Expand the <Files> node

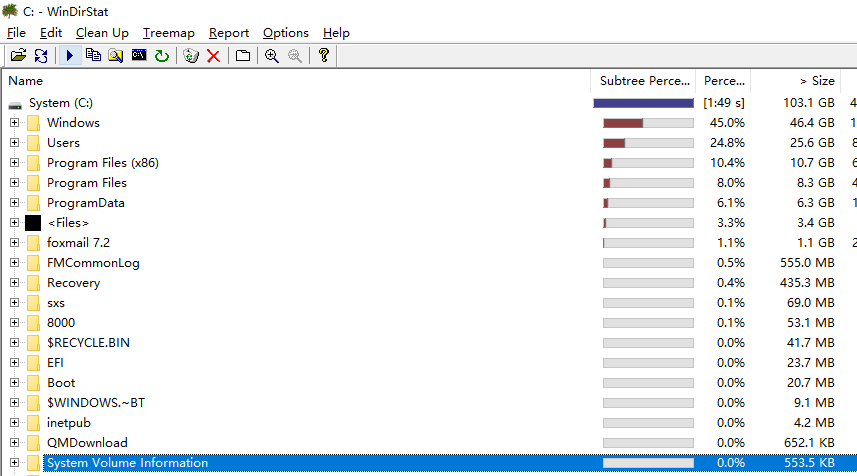pos(15,222)
